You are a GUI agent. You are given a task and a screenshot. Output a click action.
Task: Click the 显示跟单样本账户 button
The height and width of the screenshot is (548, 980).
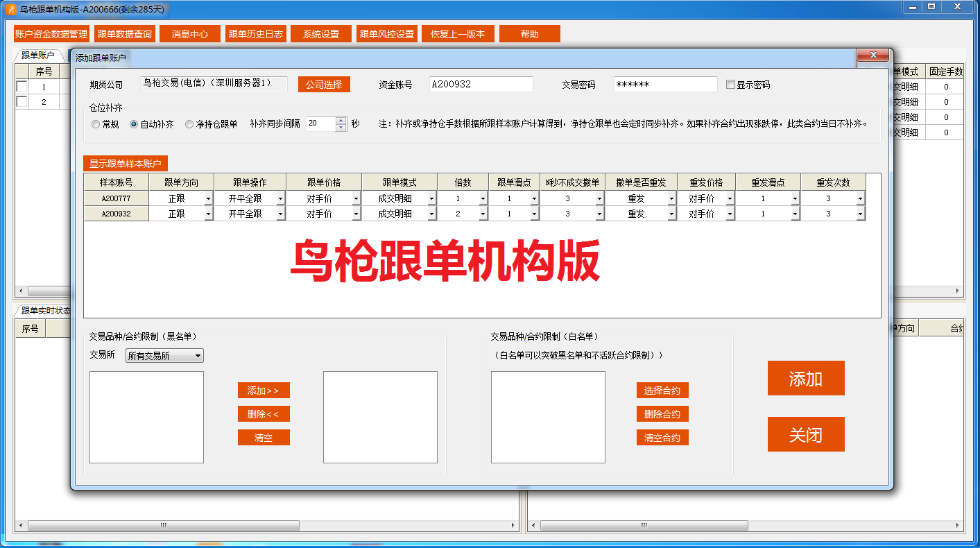click(x=126, y=164)
